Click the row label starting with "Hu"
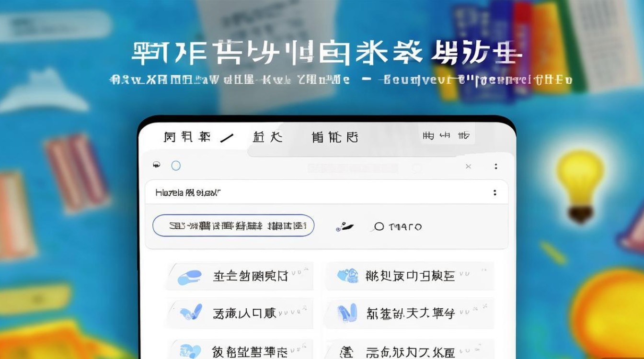The width and height of the screenshot is (644, 359). (188, 193)
